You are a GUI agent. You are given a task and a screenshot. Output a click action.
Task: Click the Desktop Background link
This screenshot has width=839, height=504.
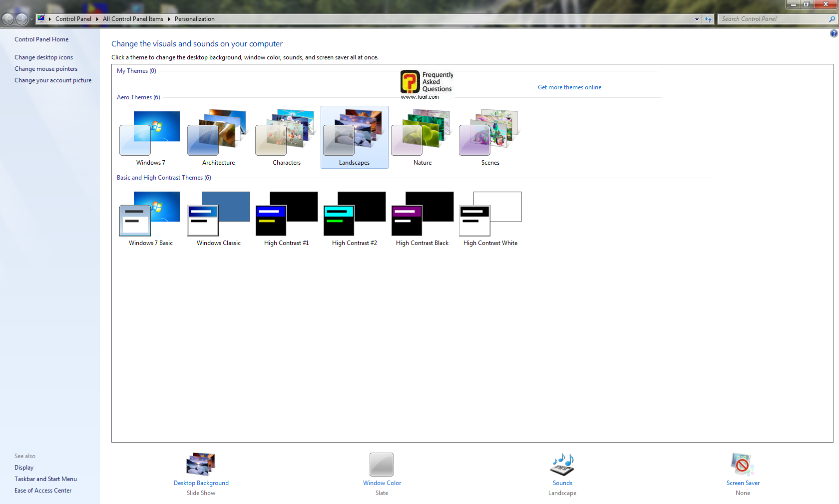point(201,483)
